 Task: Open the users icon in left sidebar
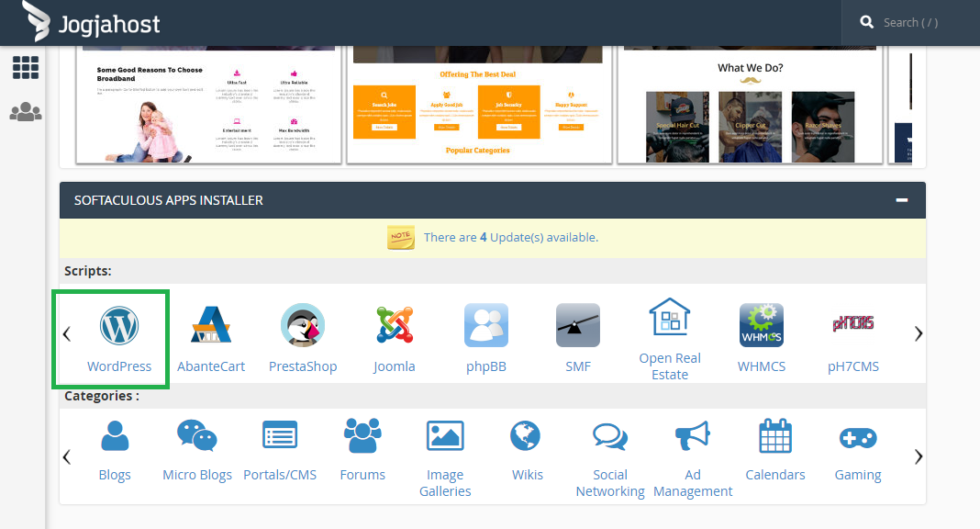[25, 112]
